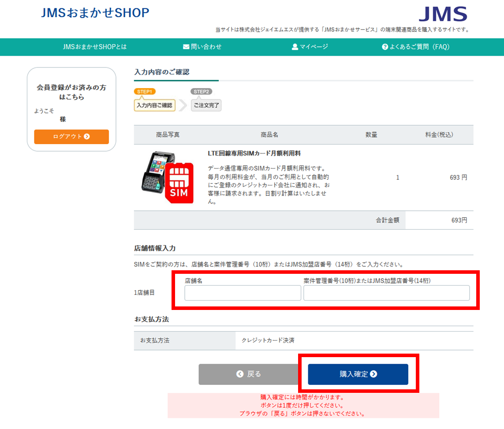Click the item price 693 円
Viewport: 504px width, 429px height.
point(458,178)
